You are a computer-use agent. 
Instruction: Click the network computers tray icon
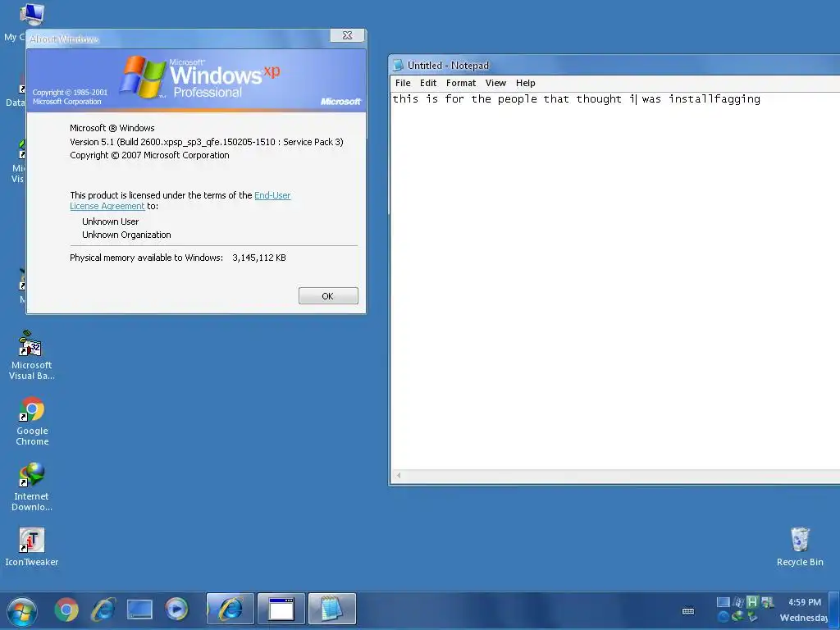coord(768,603)
